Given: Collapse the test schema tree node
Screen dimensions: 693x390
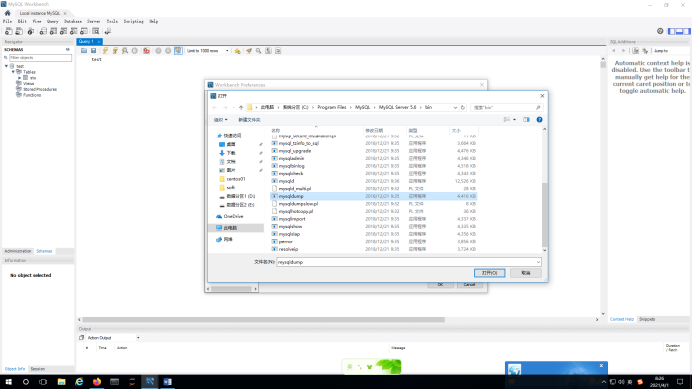Looking at the screenshot, I should coord(7,66).
